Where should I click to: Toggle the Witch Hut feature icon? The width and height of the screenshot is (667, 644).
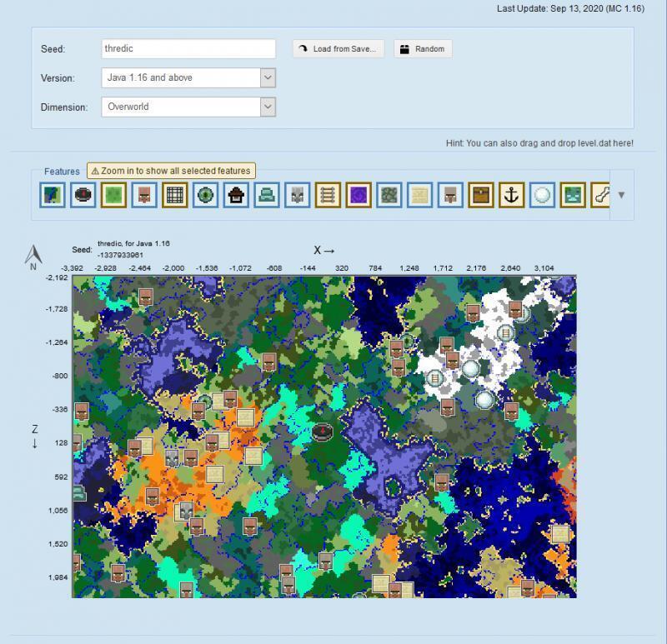[x=236, y=195]
